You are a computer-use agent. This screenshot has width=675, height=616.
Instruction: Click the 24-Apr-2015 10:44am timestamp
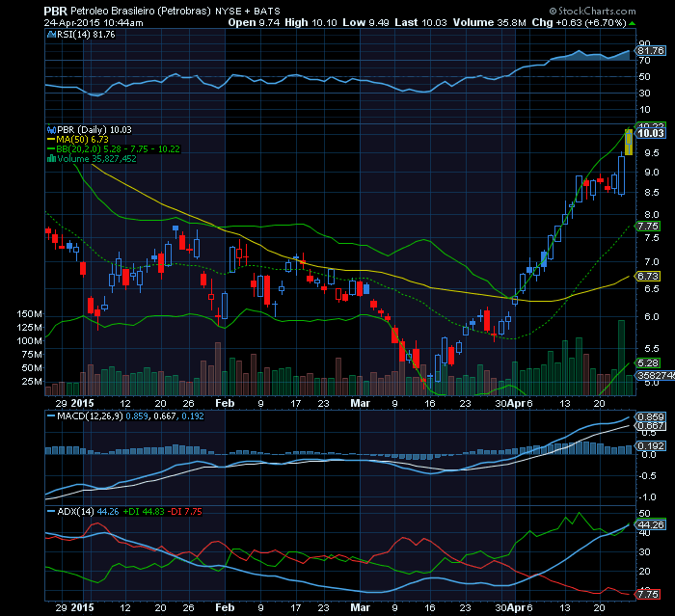pos(94,23)
